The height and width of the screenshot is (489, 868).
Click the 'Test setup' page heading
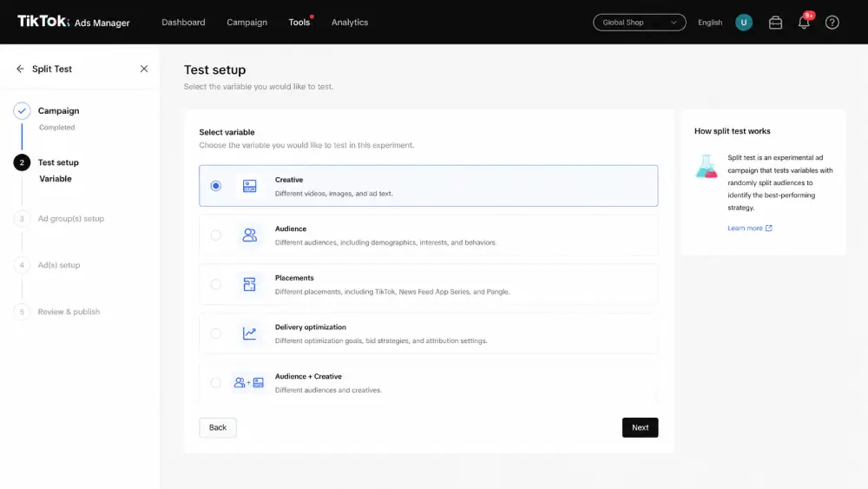point(214,69)
